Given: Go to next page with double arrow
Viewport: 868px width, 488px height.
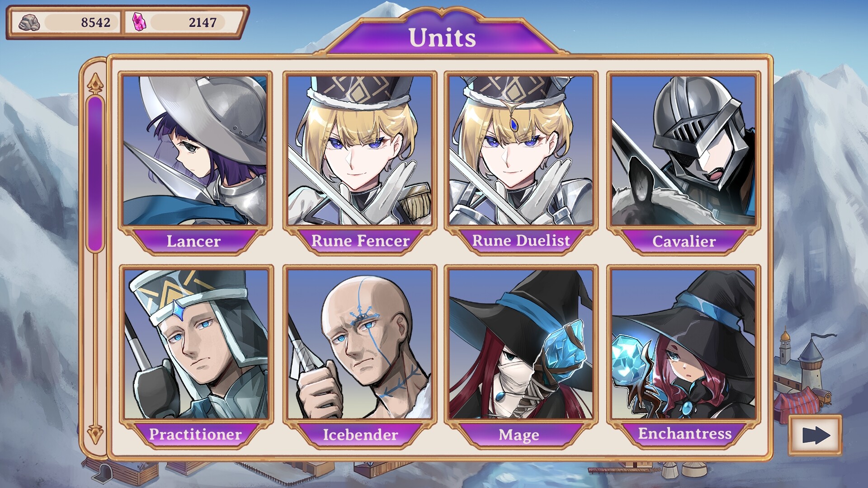Looking at the screenshot, I should 815,435.
